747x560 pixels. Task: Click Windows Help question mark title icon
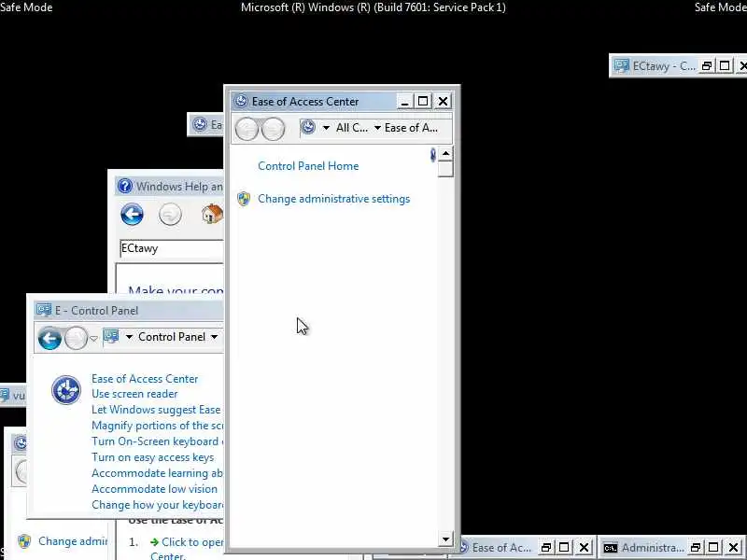click(x=125, y=186)
